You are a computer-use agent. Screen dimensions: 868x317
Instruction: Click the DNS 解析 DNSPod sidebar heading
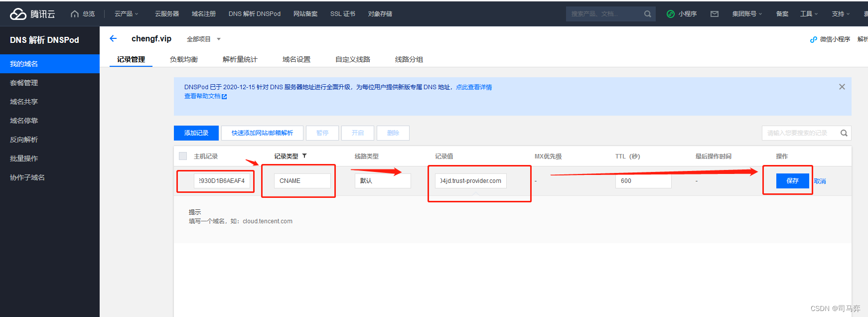[x=44, y=40]
